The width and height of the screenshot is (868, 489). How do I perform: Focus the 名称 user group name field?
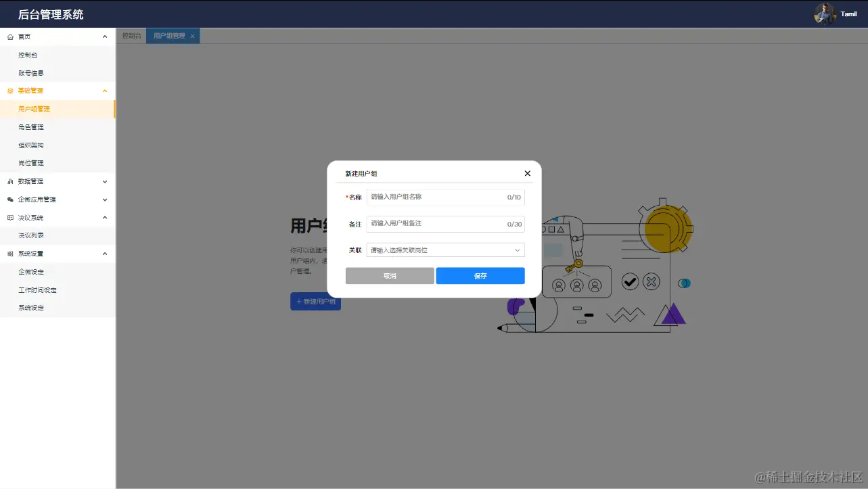point(445,197)
